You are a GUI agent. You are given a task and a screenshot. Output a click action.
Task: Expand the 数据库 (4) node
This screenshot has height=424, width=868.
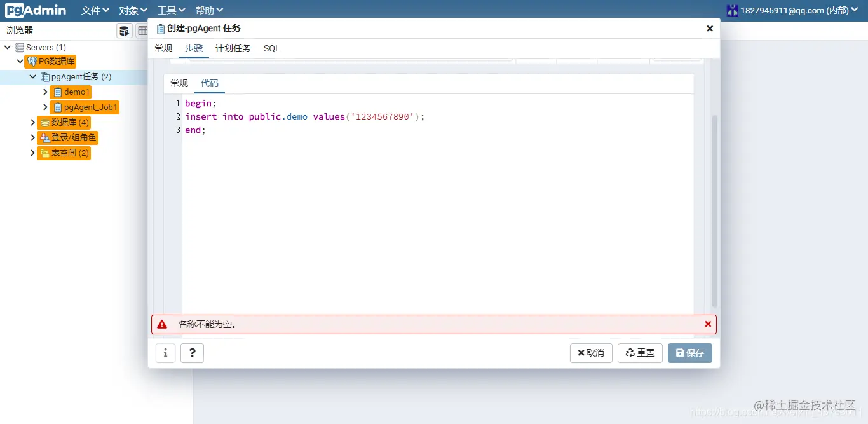coord(33,122)
